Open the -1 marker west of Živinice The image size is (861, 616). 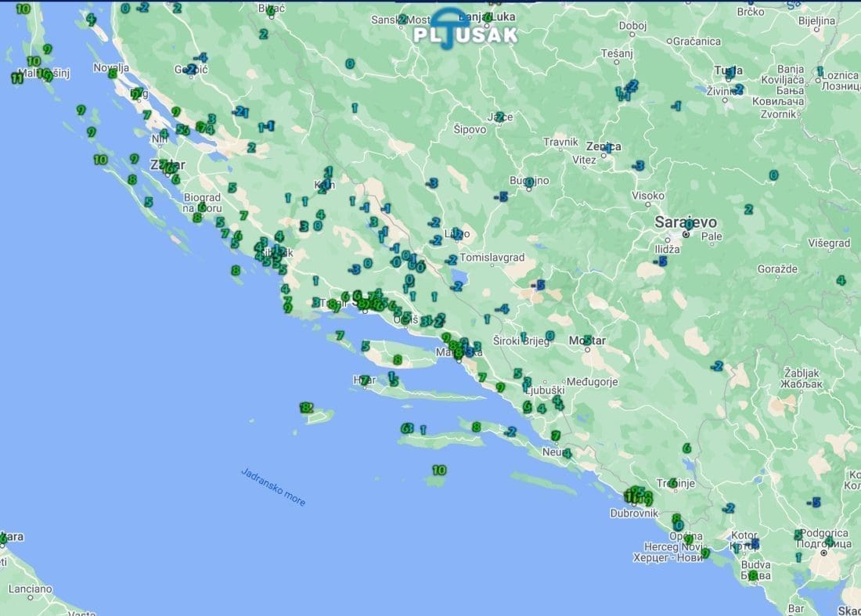point(675,106)
